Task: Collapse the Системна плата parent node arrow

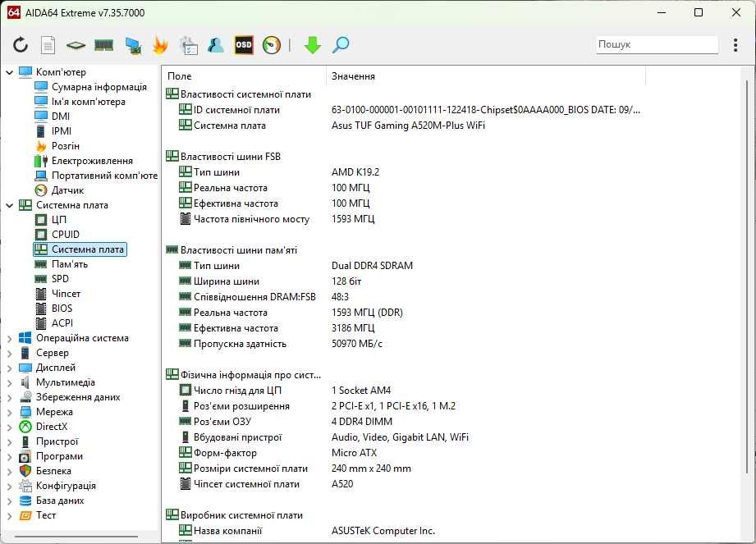Action: (9, 205)
